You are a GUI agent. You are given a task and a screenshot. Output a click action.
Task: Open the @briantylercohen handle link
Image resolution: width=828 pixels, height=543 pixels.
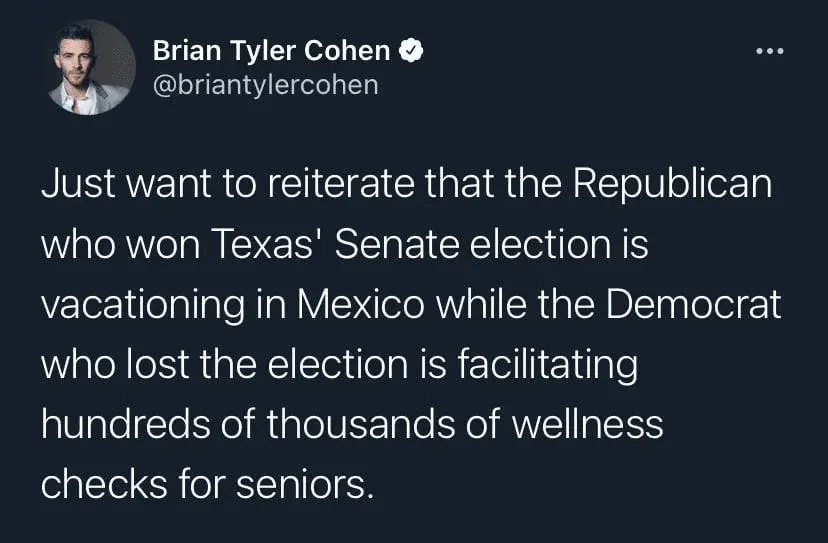point(265,84)
